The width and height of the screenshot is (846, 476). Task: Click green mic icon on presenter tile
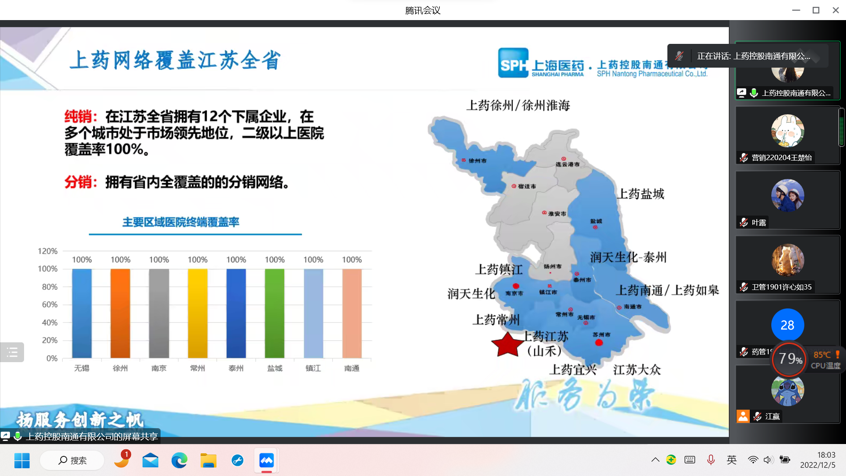pos(754,93)
